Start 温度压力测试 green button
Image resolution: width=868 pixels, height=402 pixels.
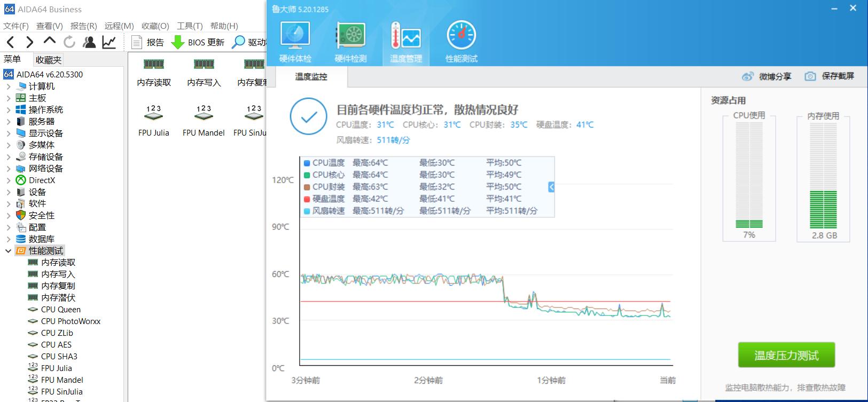point(786,355)
